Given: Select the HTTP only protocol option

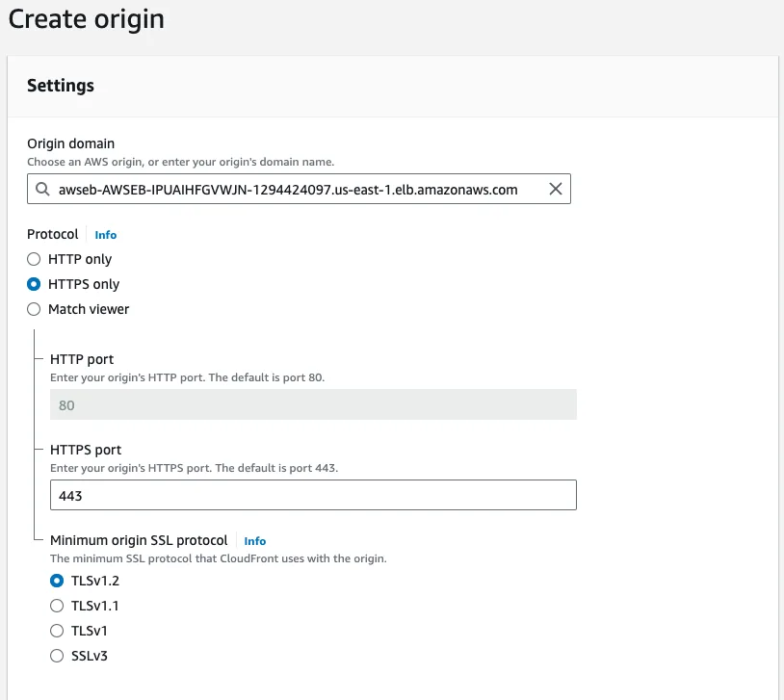Looking at the screenshot, I should [x=34, y=259].
